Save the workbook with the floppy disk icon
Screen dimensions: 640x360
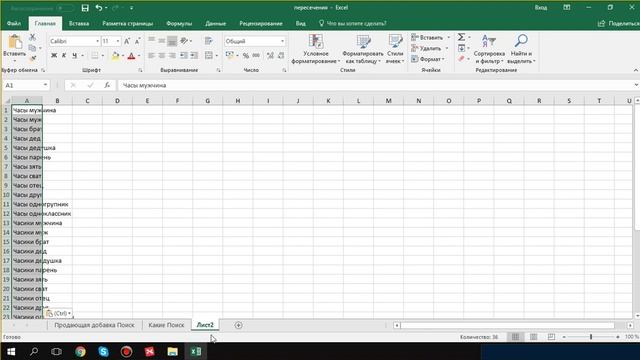click(85, 8)
